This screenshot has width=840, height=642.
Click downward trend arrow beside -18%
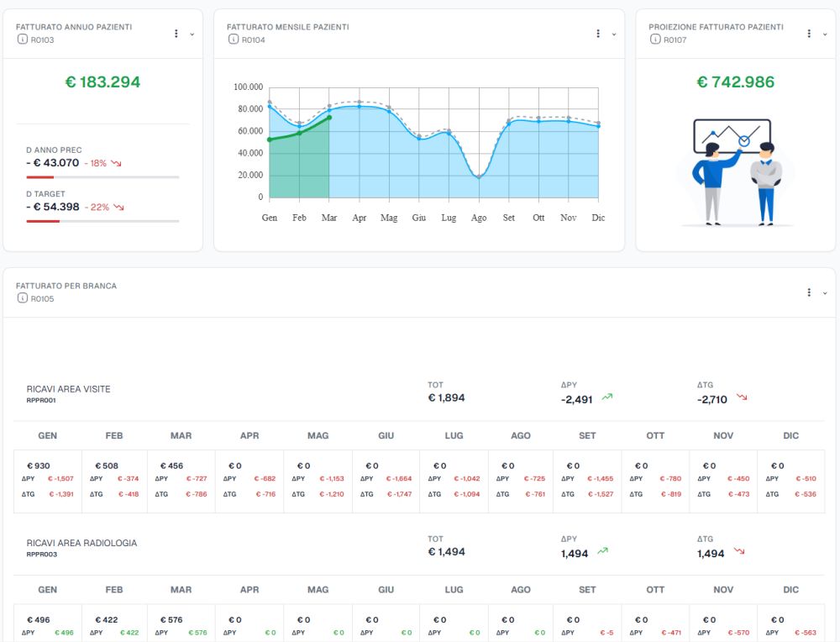[x=116, y=164]
